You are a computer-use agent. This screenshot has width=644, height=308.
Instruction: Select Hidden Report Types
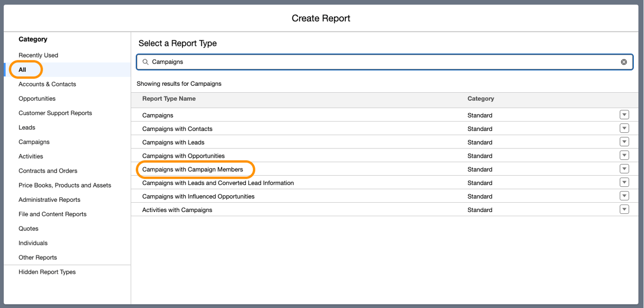[x=47, y=272]
